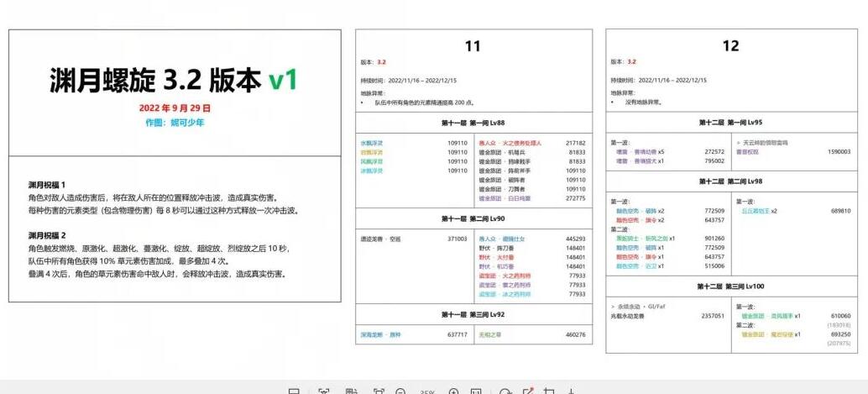Click the HP value 272572
868x394 pixels.
pos(714,151)
